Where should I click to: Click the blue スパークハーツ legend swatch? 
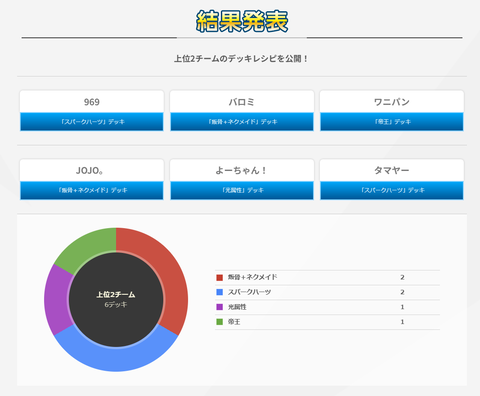219,292
